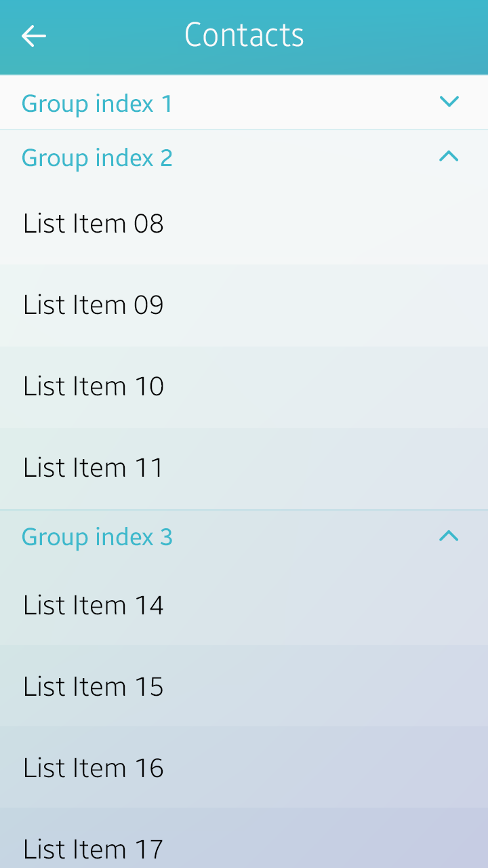The image size is (488, 868).
Task: Click the Group index 1 label
Action: point(97,104)
